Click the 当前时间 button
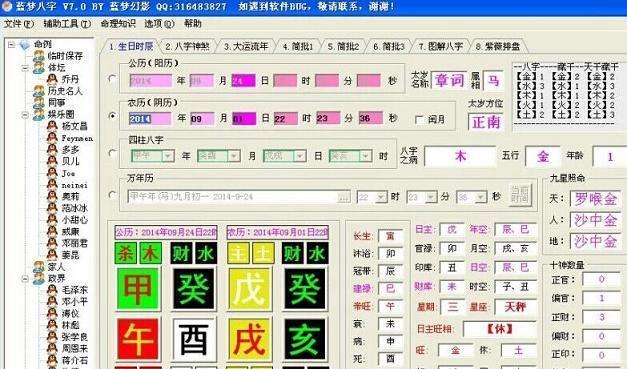 [520, 195]
